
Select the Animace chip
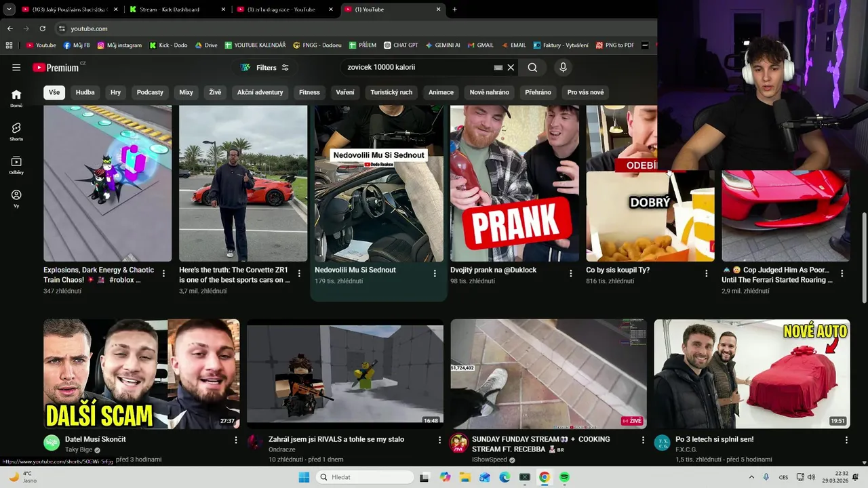coord(441,92)
